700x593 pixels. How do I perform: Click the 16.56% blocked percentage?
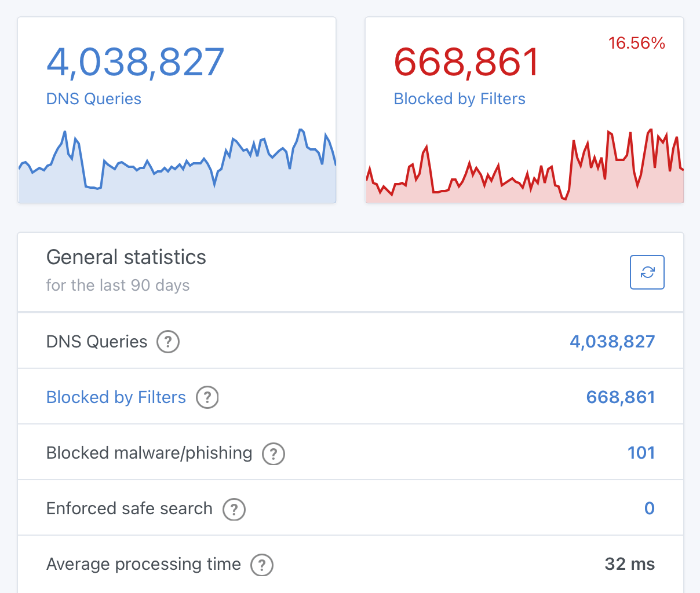coord(637,43)
